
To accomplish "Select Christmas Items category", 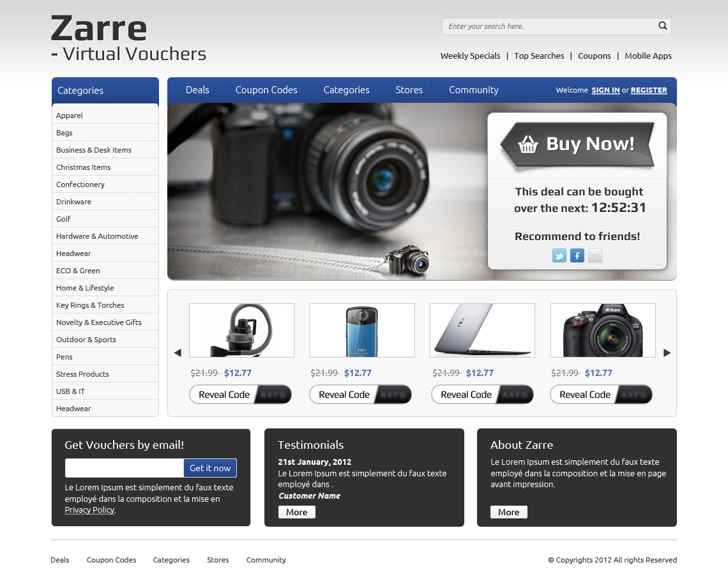I will [x=105, y=167].
